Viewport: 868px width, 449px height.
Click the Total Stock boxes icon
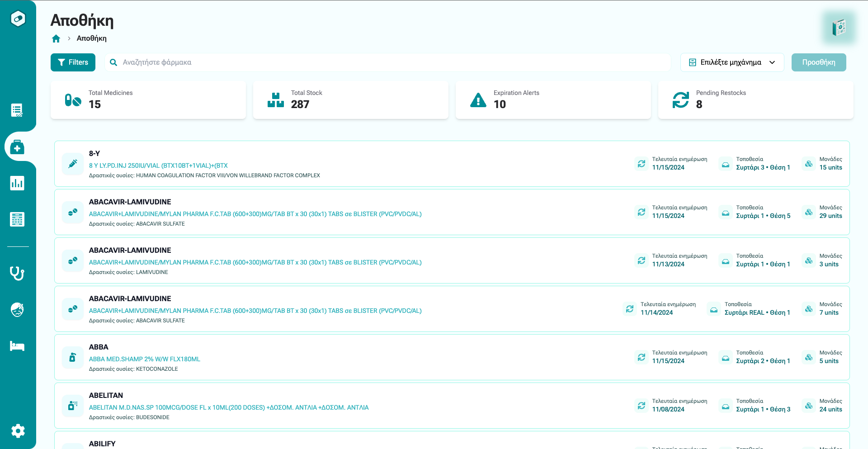tap(276, 100)
